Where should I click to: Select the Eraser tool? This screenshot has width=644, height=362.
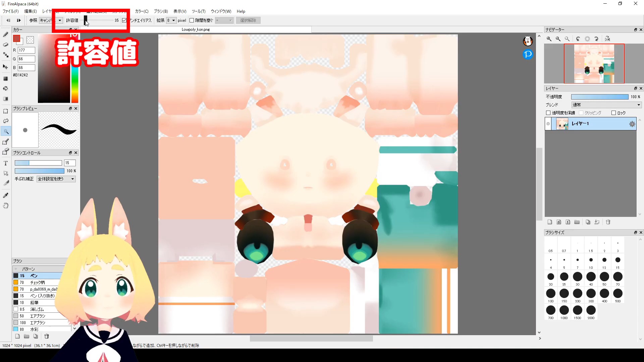click(6, 45)
